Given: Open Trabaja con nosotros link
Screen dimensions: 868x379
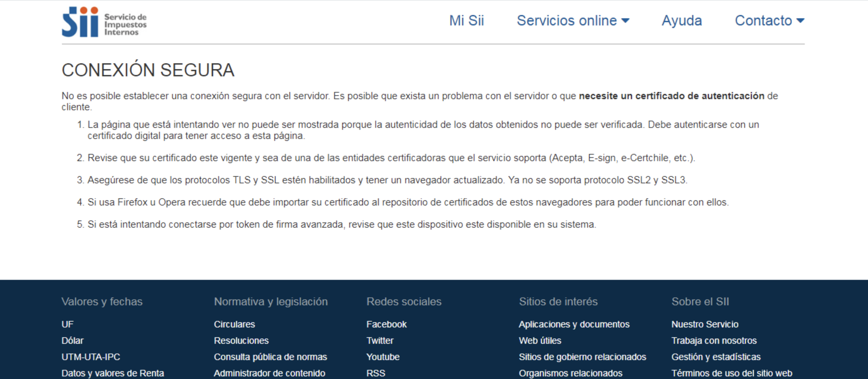Looking at the screenshot, I should coord(714,341).
